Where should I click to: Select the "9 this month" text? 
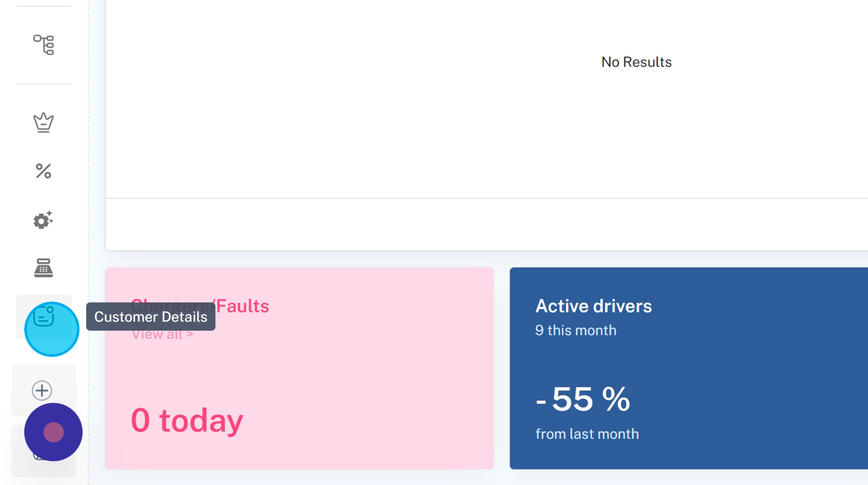point(575,330)
